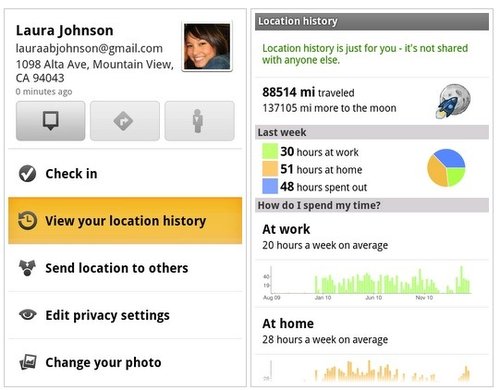The width and height of the screenshot is (500, 390).
Task: Click the eye icon for privacy settings
Action: click(x=27, y=315)
